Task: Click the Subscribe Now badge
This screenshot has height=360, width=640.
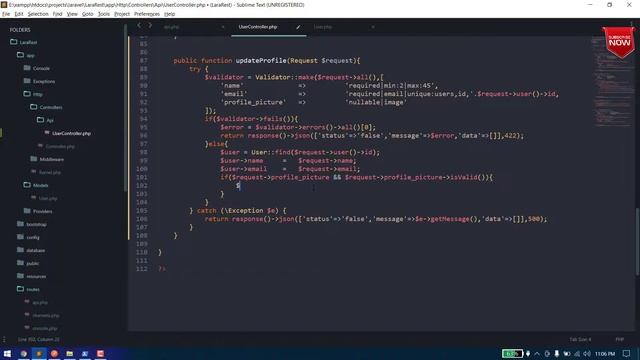Action: 619,42
